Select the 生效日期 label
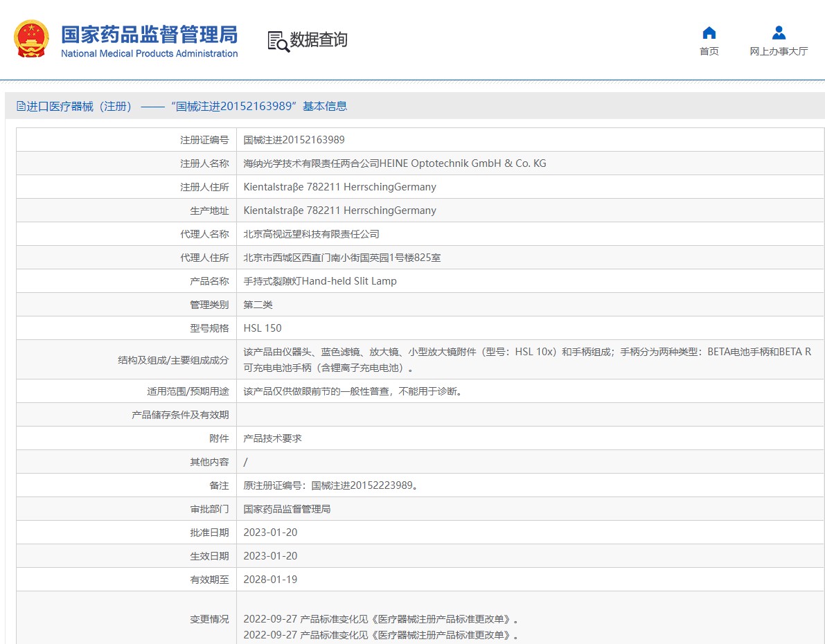This screenshot has height=644, width=825. (209, 556)
